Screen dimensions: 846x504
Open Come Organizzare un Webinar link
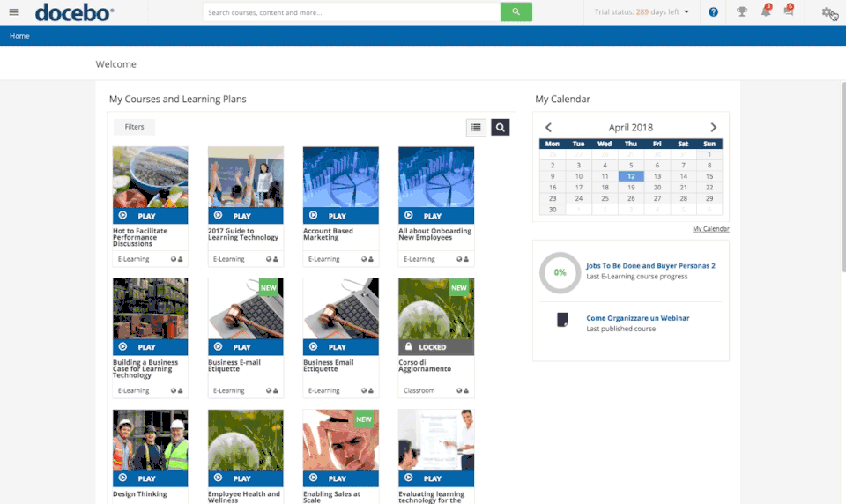[638, 318]
